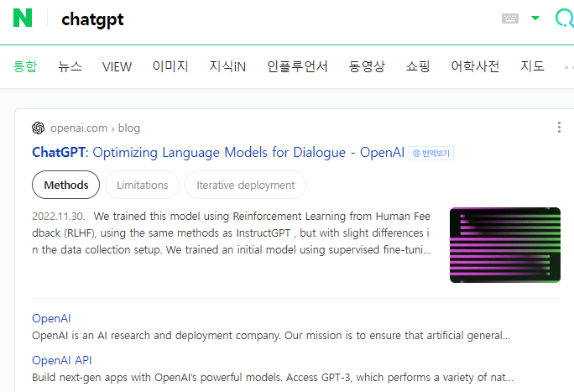
Task: Click the green Naver N logo
Action: [x=23, y=18]
